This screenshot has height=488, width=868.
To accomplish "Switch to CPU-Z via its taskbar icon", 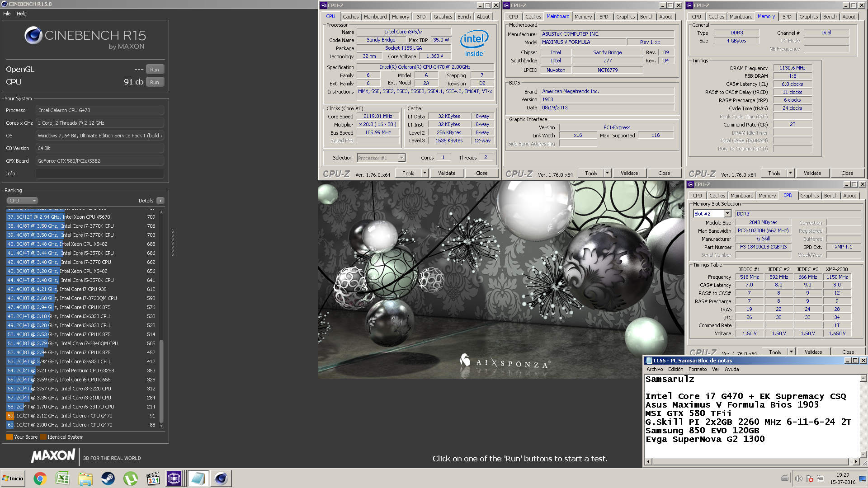I will [x=175, y=479].
